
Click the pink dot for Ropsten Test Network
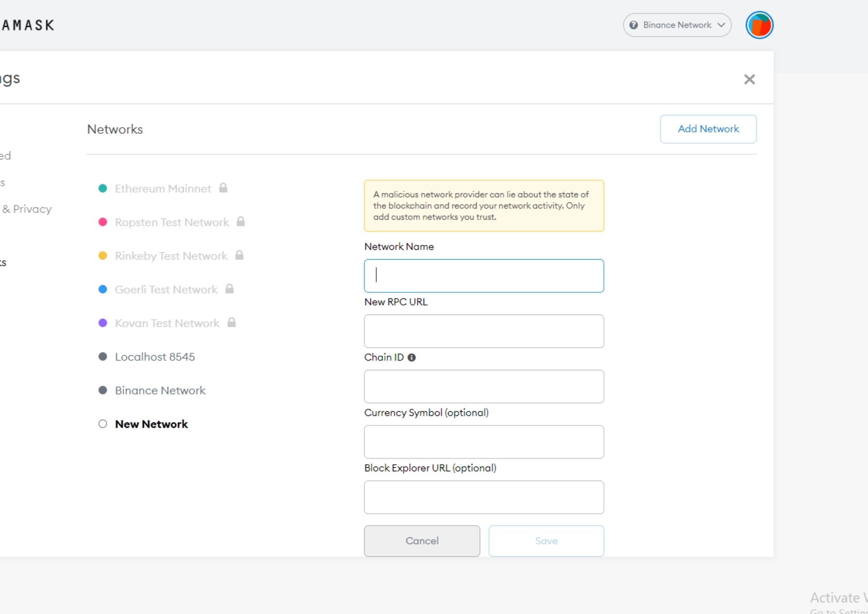pos(102,222)
